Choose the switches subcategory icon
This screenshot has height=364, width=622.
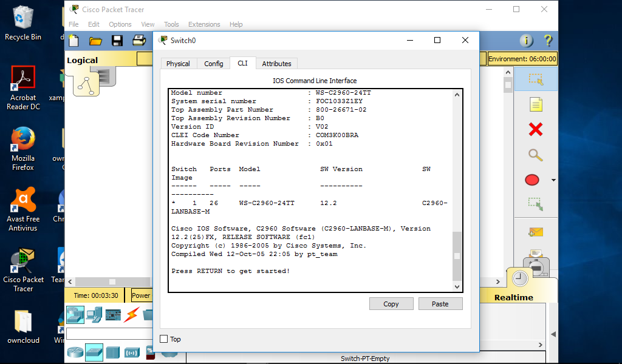pyautogui.click(x=94, y=352)
